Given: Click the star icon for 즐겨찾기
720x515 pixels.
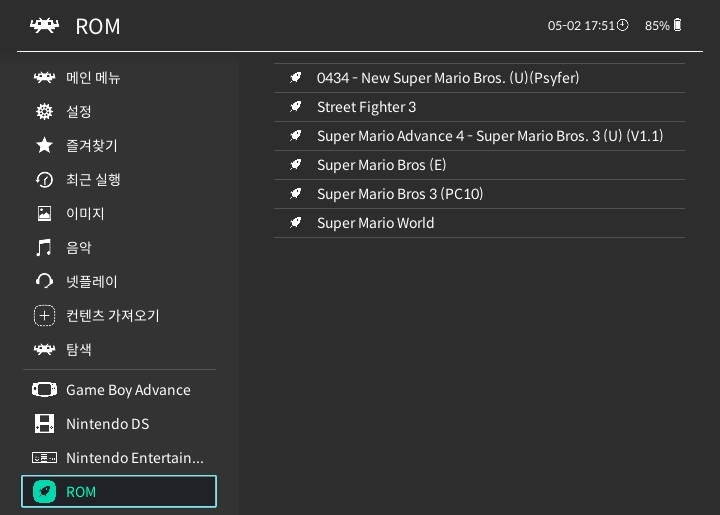Looking at the screenshot, I should (45, 145).
